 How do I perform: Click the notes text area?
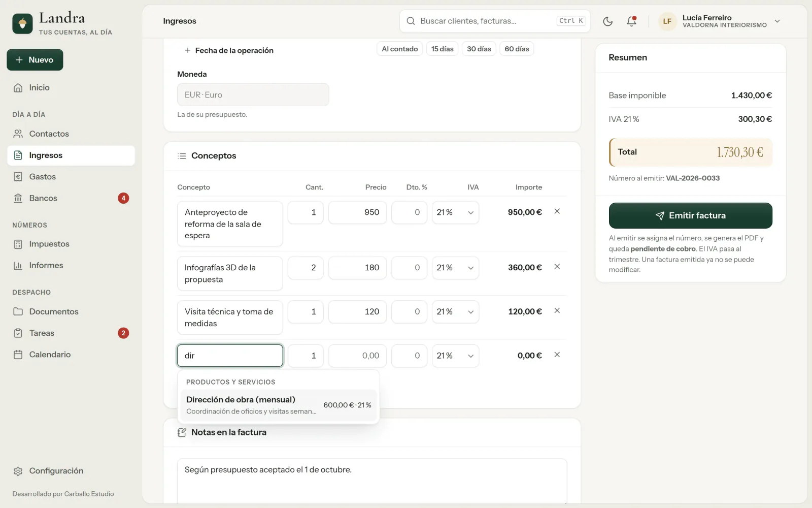(x=372, y=481)
